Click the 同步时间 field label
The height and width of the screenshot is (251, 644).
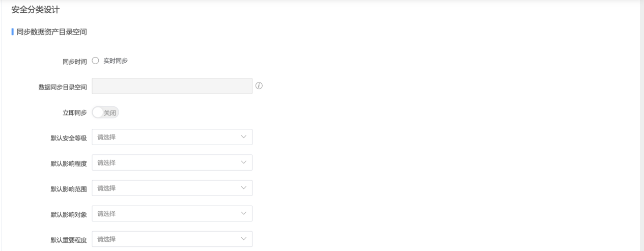(x=75, y=61)
